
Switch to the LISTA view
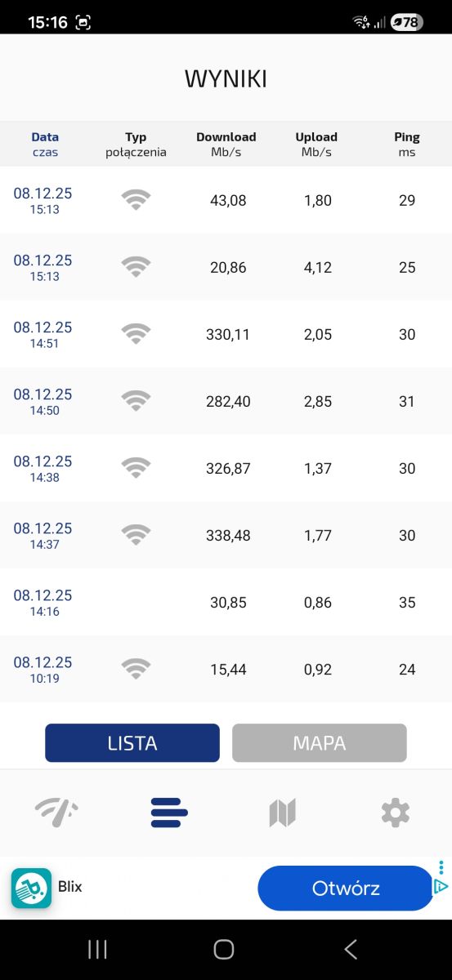pos(132,743)
